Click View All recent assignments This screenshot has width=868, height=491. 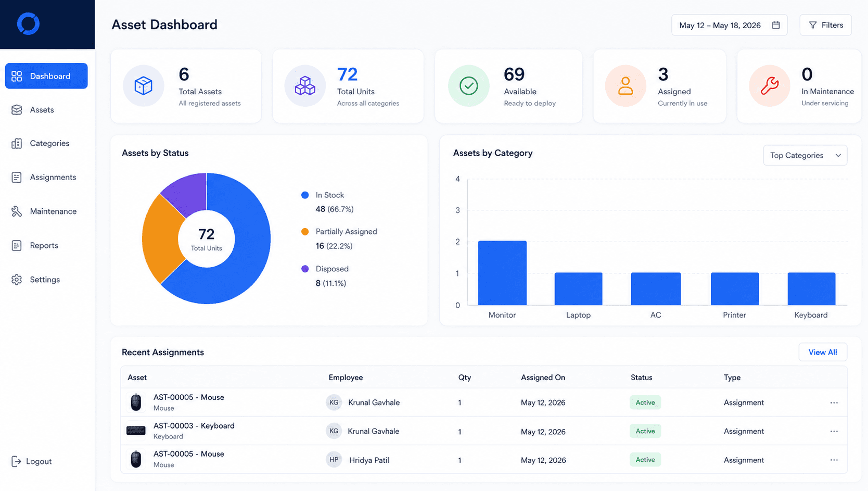[x=823, y=352]
